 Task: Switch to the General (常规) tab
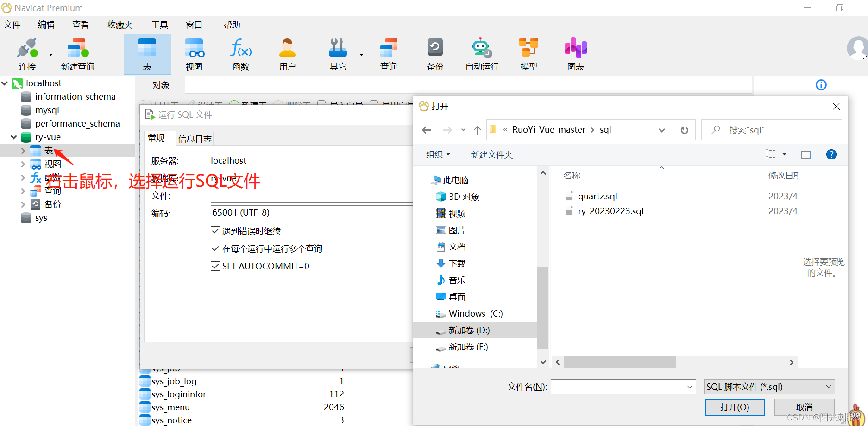(156, 138)
